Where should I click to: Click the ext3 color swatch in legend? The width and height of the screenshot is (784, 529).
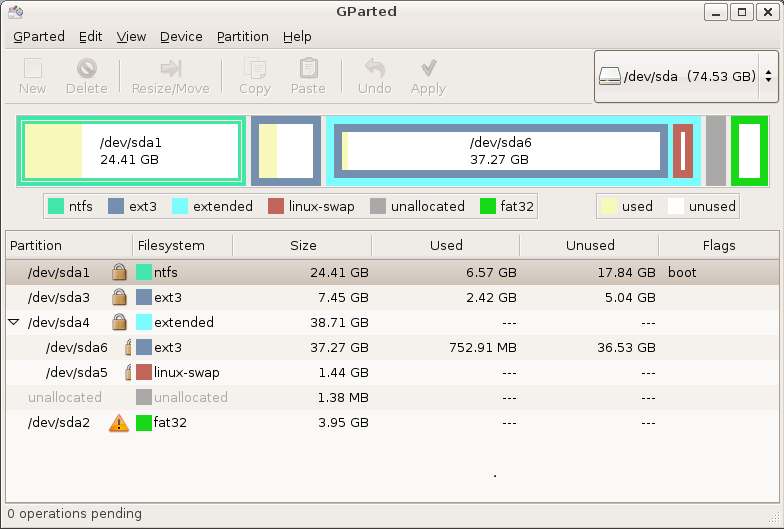click(x=116, y=206)
